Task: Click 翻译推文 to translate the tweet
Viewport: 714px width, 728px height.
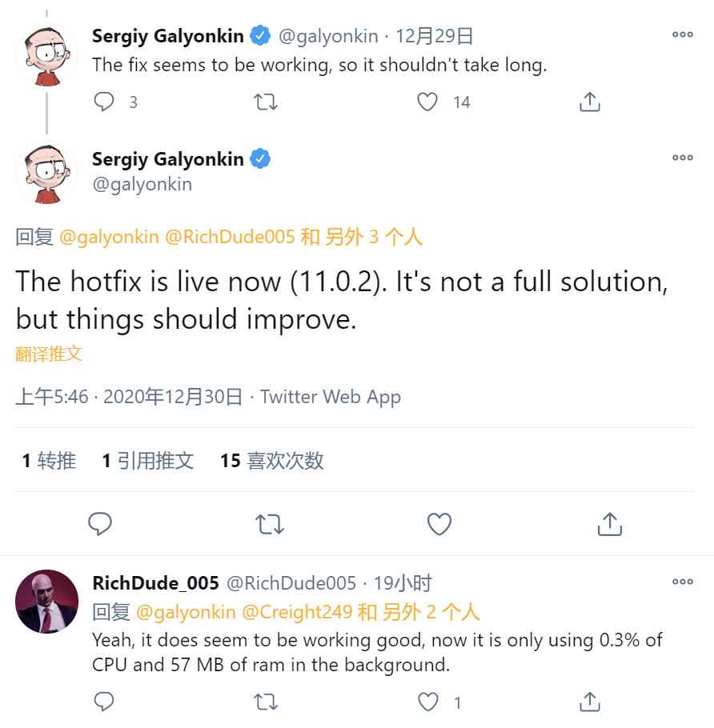Action: [49, 354]
